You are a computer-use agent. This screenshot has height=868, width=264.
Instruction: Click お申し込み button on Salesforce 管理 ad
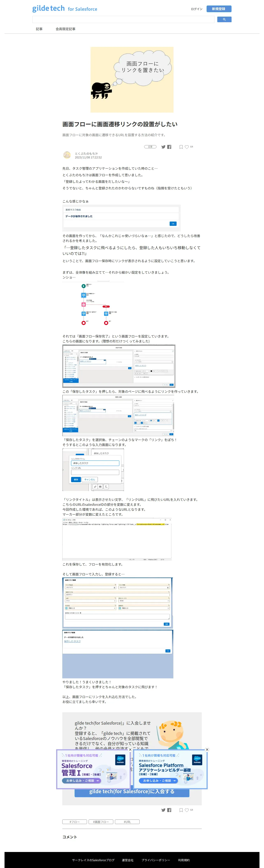(82, 780)
